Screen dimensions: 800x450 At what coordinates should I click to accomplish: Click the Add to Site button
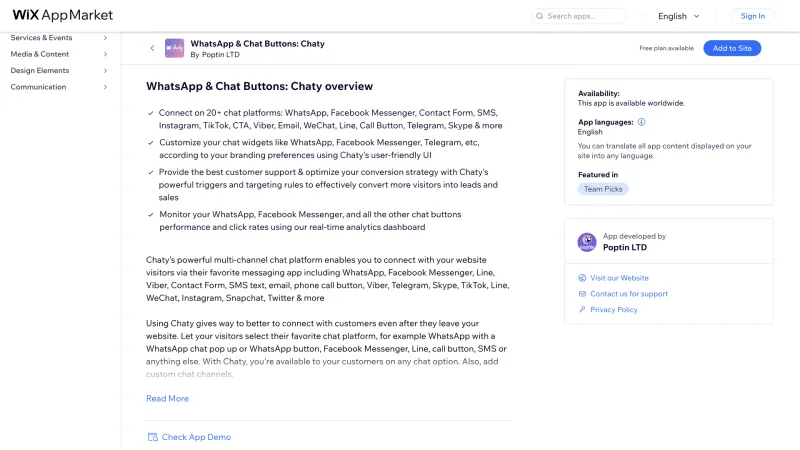tap(732, 48)
